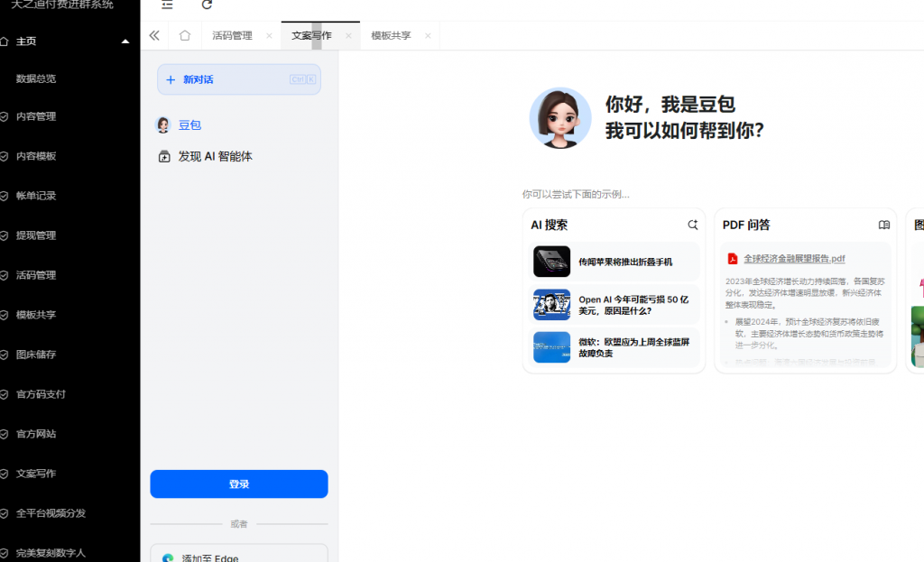Click the refresh icon in top bar
Image resolution: width=924 pixels, height=562 pixels.
[x=207, y=5]
